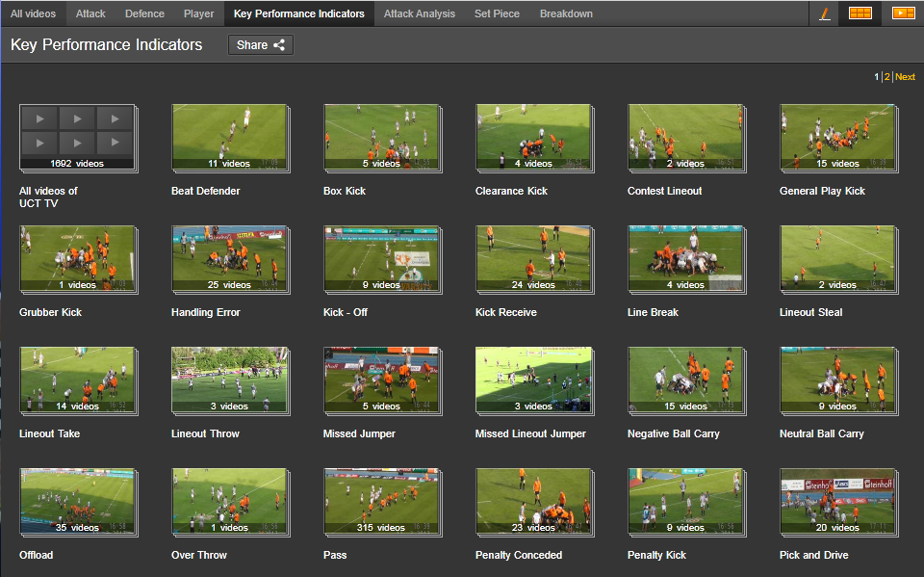Open the Pass thumbnail with 315 videos
The height and width of the screenshot is (577, 924).
tap(380, 502)
